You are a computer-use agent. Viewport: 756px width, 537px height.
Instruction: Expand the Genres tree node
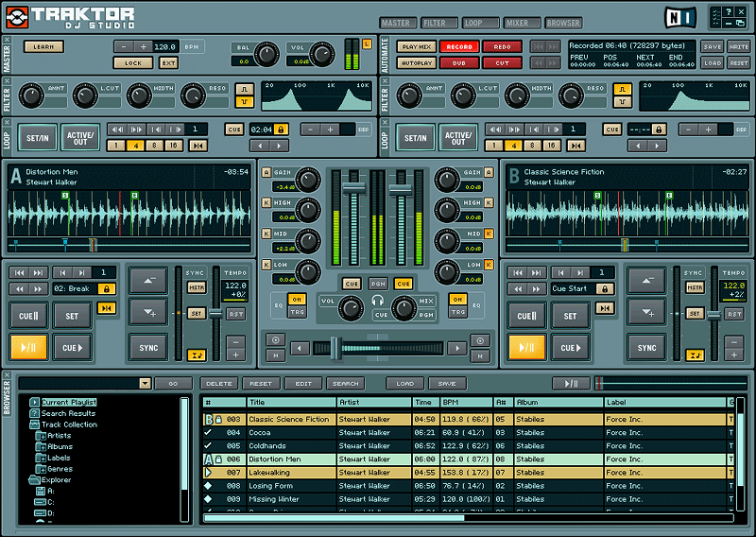tap(41, 469)
